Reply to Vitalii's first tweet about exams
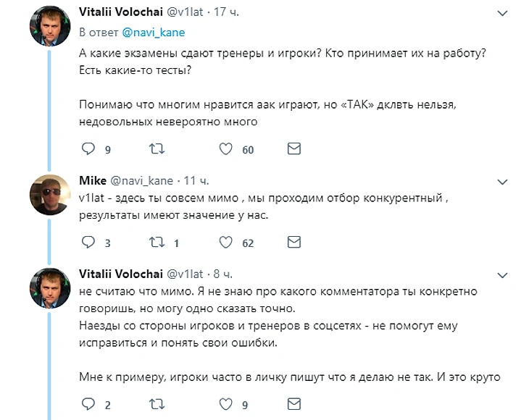The width and height of the screenshot is (529, 420). tap(88, 149)
